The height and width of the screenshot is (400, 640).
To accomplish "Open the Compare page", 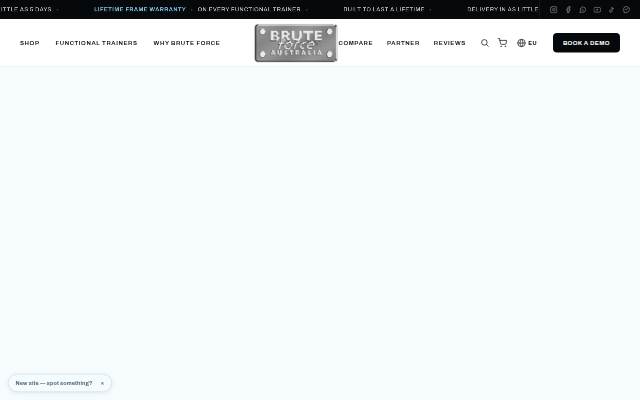I will point(356,43).
